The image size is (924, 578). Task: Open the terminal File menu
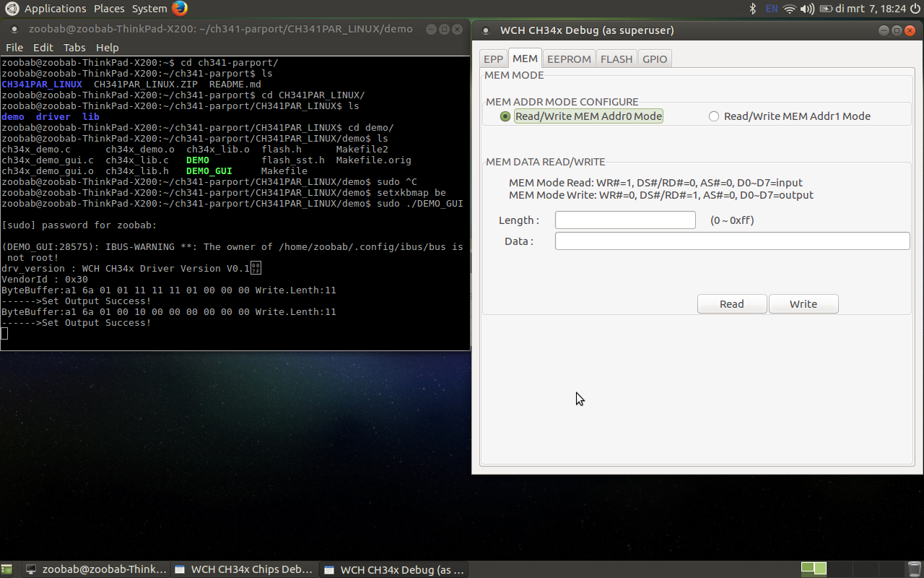tap(14, 48)
